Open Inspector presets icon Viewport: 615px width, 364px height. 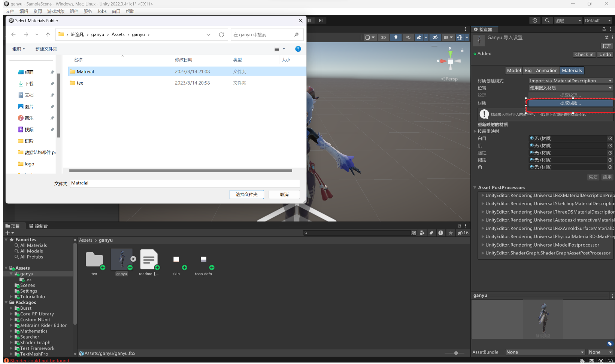click(x=606, y=37)
